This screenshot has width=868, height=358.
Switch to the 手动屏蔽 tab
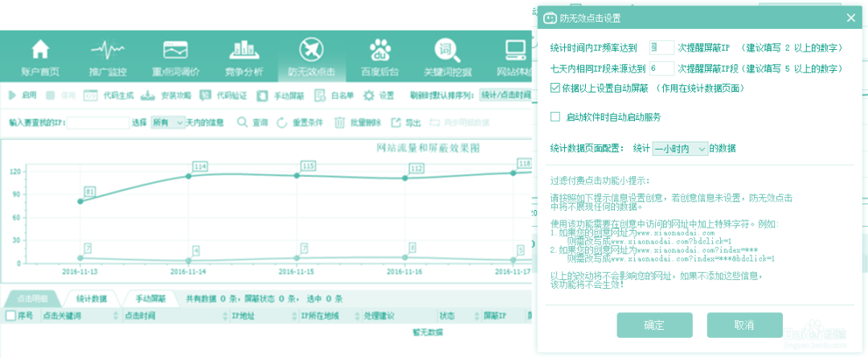click(x=151, y=298)
